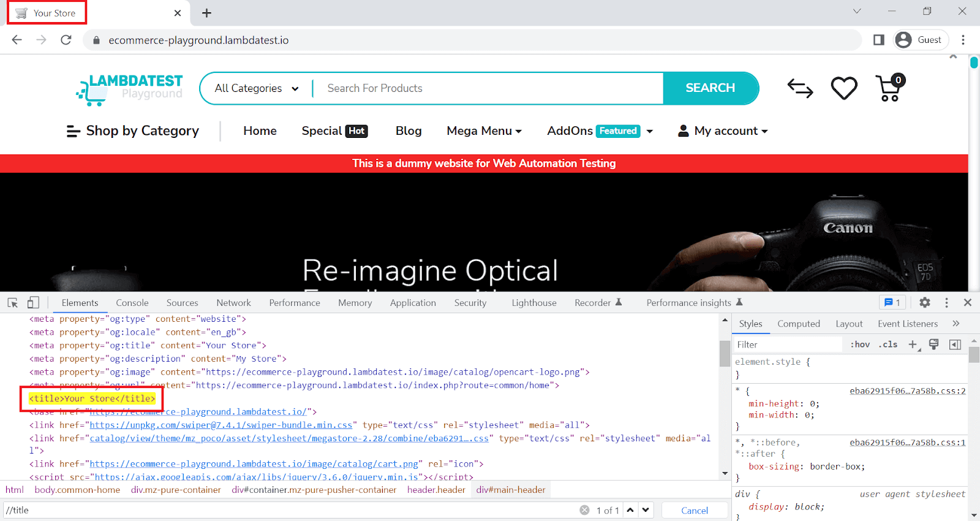This screenshot has height=521, width=980.
Task: Switch to the Console tab
Action: (132, 303)
